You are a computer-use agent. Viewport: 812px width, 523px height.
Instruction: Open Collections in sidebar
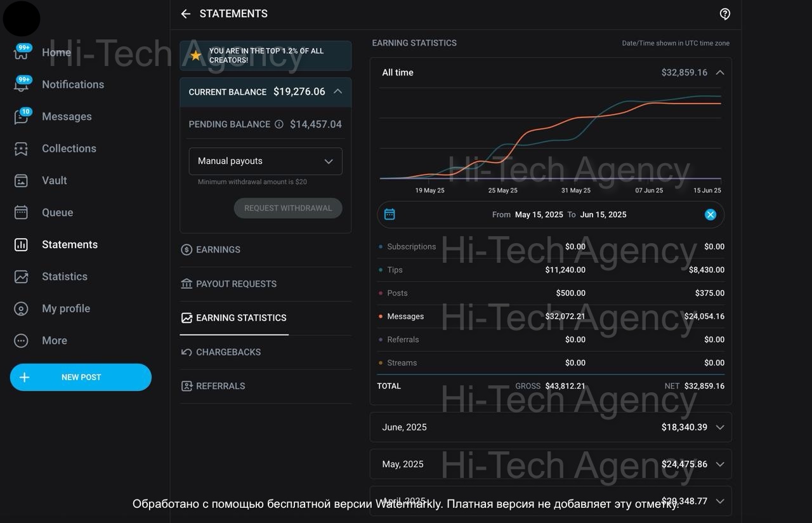[x=69, y=149]
